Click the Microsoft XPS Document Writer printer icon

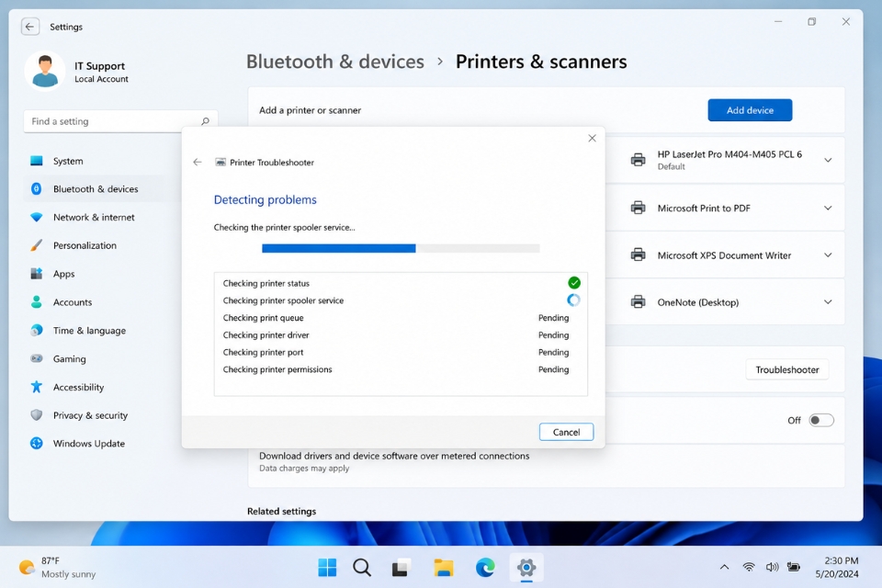point(638,254)
